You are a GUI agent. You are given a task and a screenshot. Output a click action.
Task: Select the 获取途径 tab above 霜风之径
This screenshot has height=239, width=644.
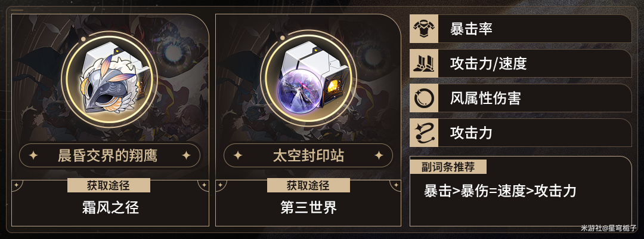pyautogui.click(x=109, y=185)
